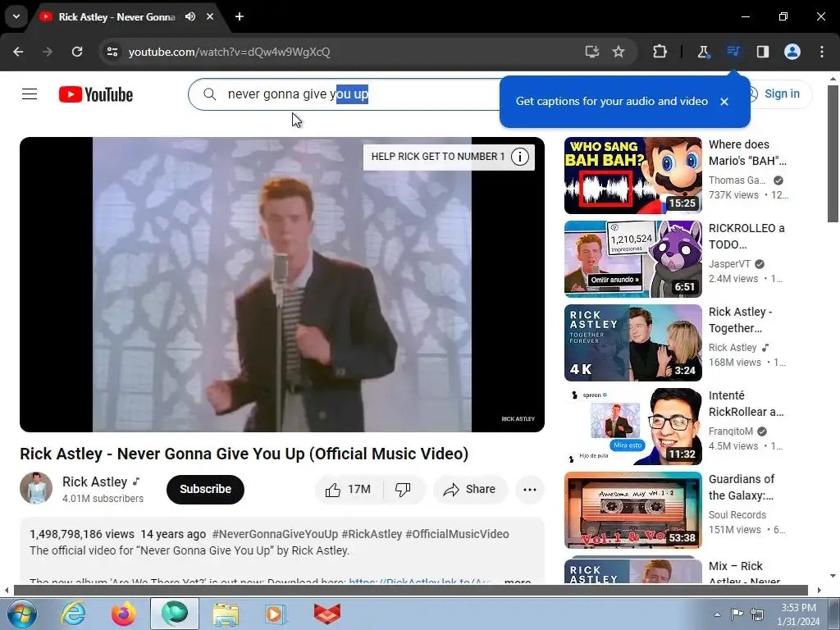840x630 pixels.
Task: Open the Extensions puzzle icon
Action: tap(660, 52)
